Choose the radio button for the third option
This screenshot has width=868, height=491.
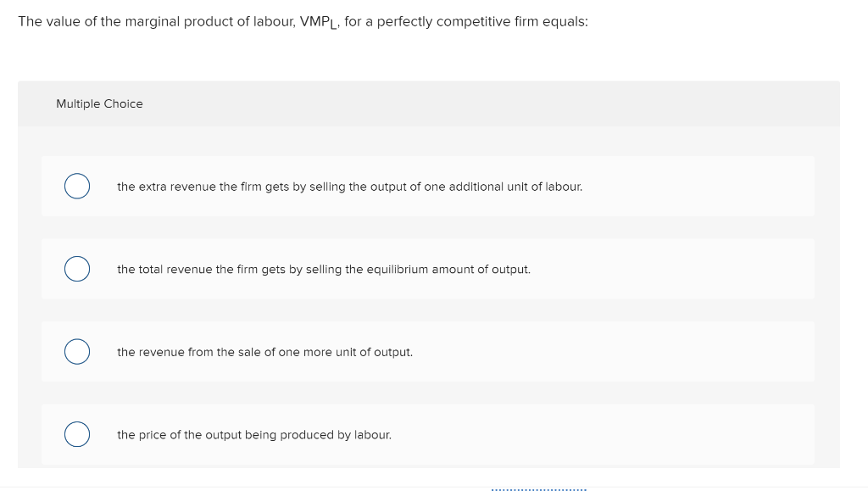pyautogui.click(x=77, y=351)
